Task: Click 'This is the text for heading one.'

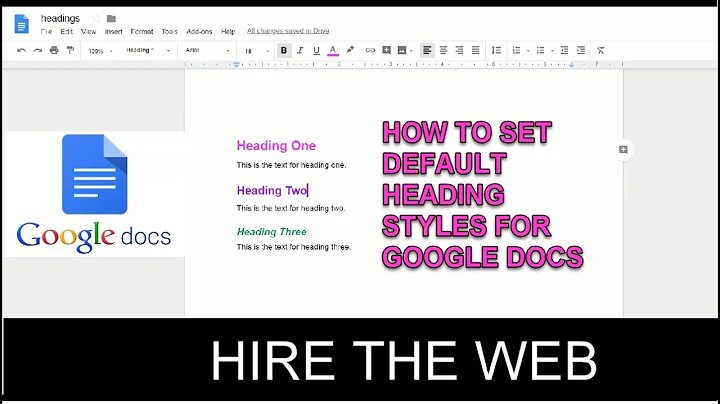Action: 292,165
